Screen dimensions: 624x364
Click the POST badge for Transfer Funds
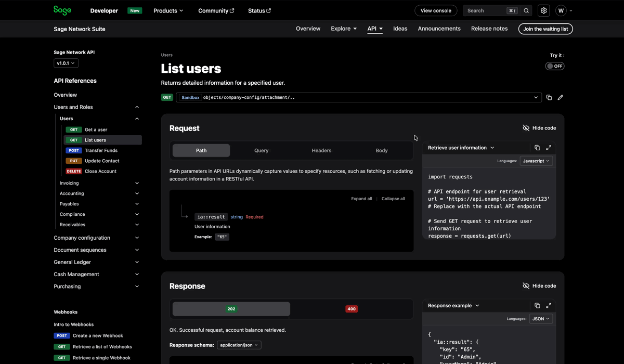tap(74, 150)
